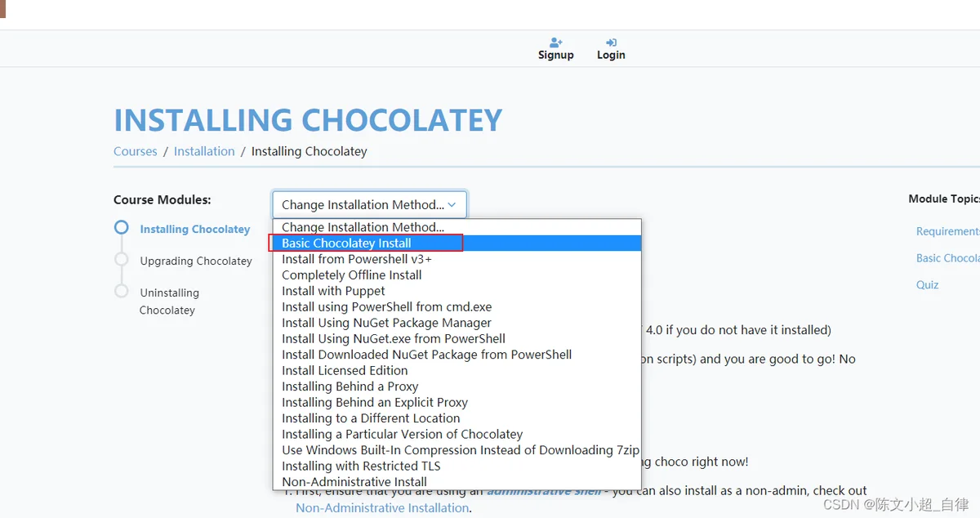
Task: Pick Installing a Particular Version of Chocolatey
Action: (457, 435)
